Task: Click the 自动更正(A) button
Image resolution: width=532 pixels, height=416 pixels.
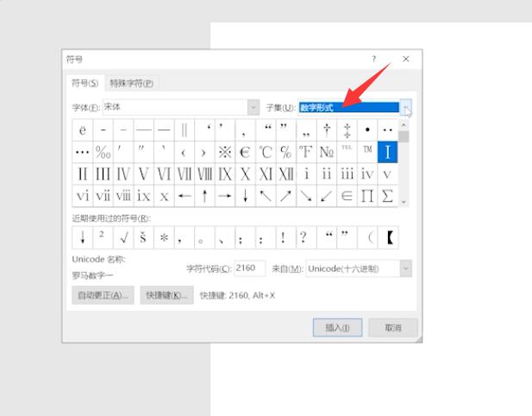Action: click(103, 295)
